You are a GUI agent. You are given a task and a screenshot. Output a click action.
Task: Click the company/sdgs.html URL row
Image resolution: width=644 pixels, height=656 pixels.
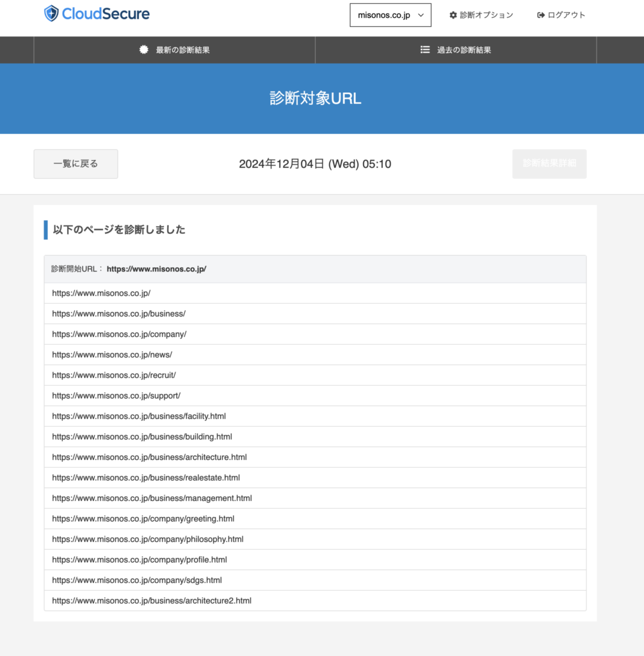tap(137, 580)
